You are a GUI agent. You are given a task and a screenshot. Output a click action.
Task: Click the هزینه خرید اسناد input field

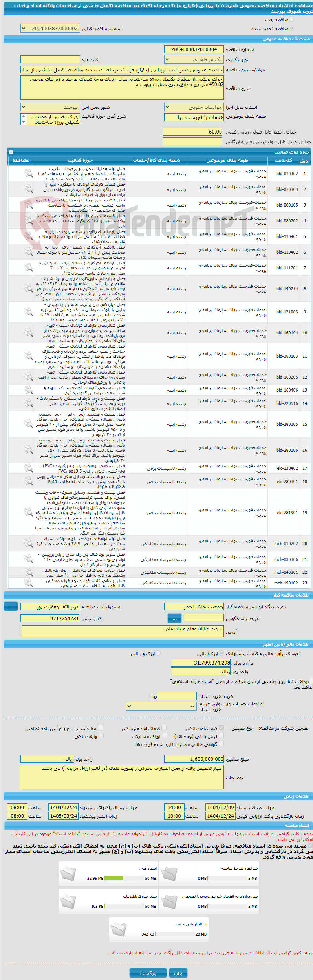(x=176, y=696)
